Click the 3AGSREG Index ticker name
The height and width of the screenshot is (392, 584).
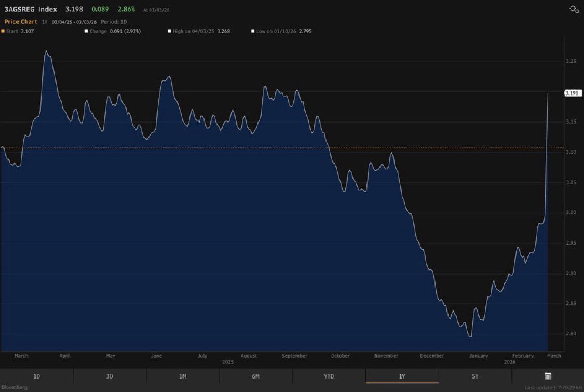[31, 9]
